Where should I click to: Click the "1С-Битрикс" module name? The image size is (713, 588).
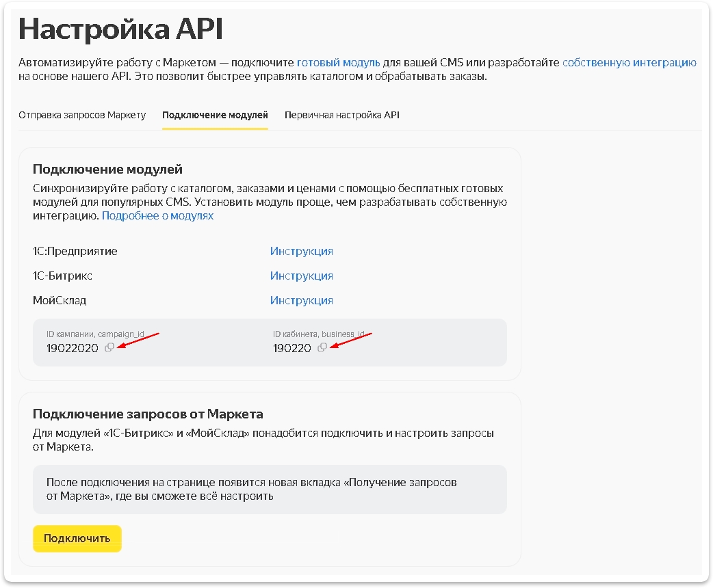[x=63, y=276]
